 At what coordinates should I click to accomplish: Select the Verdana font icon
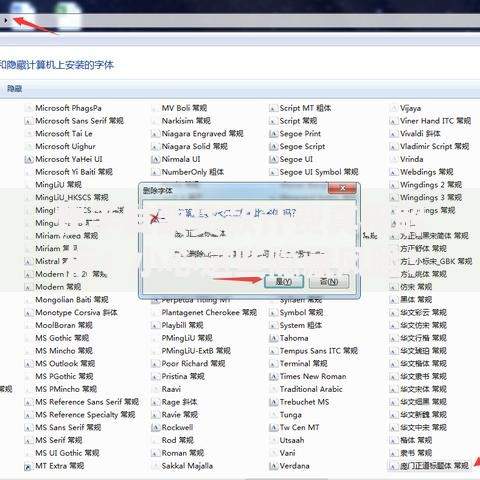pyautogui.click(x=273, y=466)
